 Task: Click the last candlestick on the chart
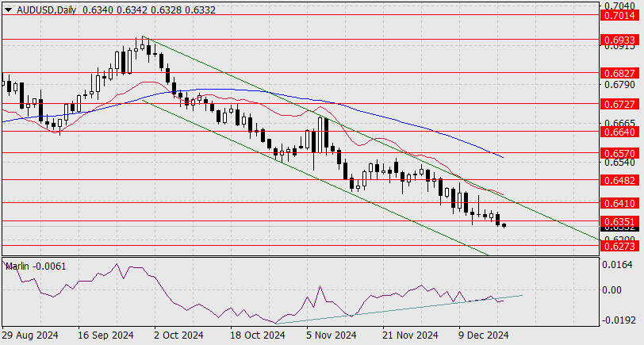coord(504,225)
